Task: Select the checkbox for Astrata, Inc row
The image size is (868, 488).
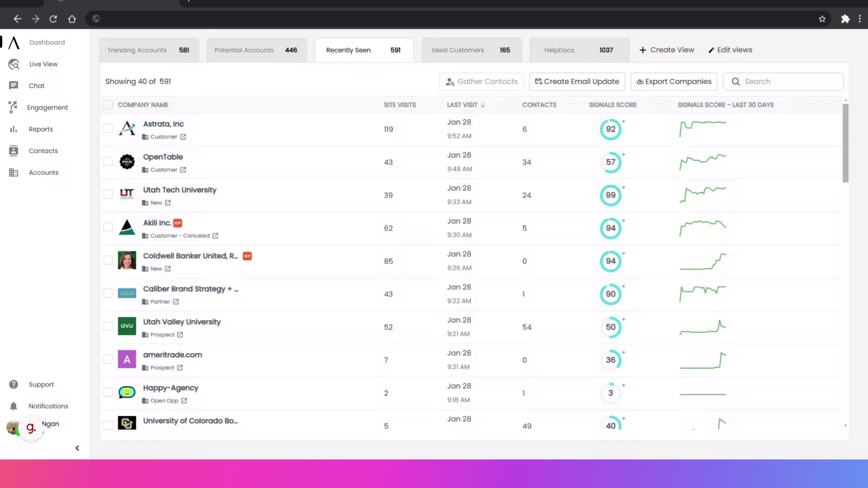Action: coord(108,128)
